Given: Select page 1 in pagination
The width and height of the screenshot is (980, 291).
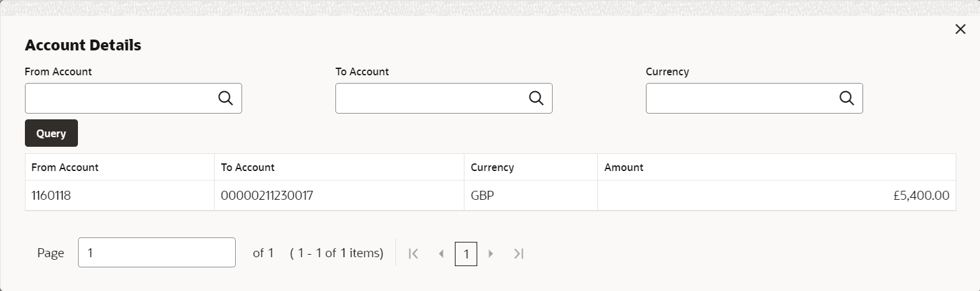Looking at the screenshot, I should [466, 254].
